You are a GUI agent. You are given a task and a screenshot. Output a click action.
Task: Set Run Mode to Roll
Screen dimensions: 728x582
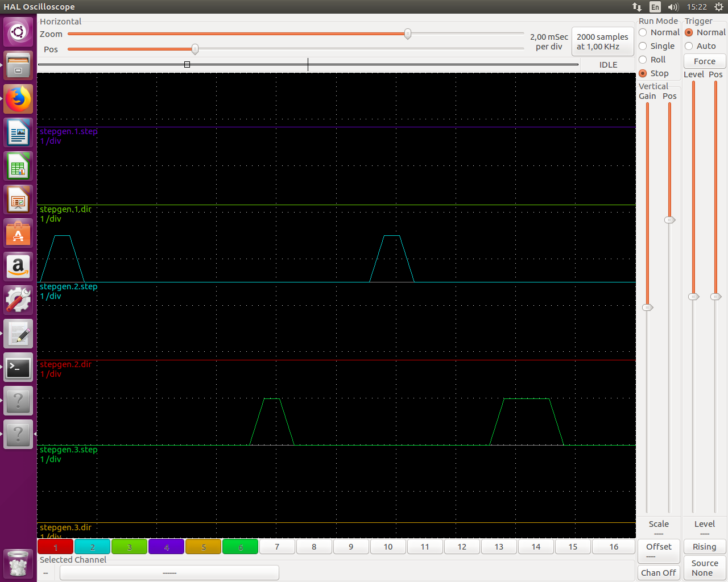coord(652,60)
